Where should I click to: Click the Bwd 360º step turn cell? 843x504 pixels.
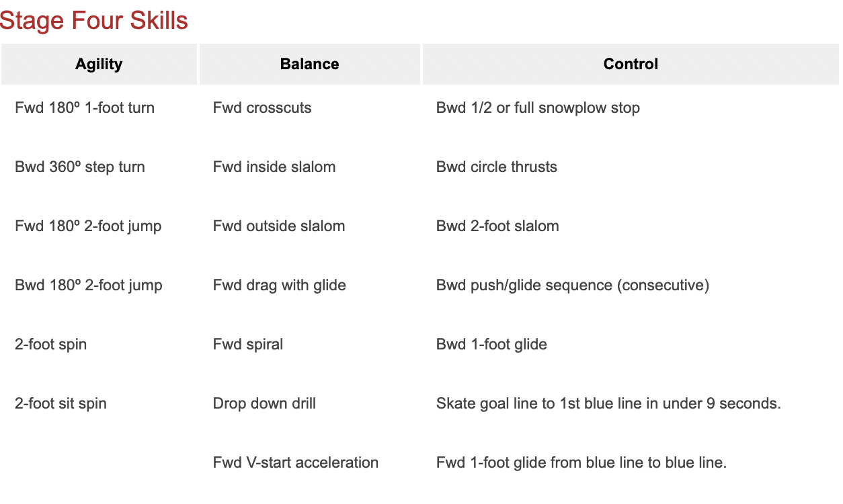[x=80, y=167]
